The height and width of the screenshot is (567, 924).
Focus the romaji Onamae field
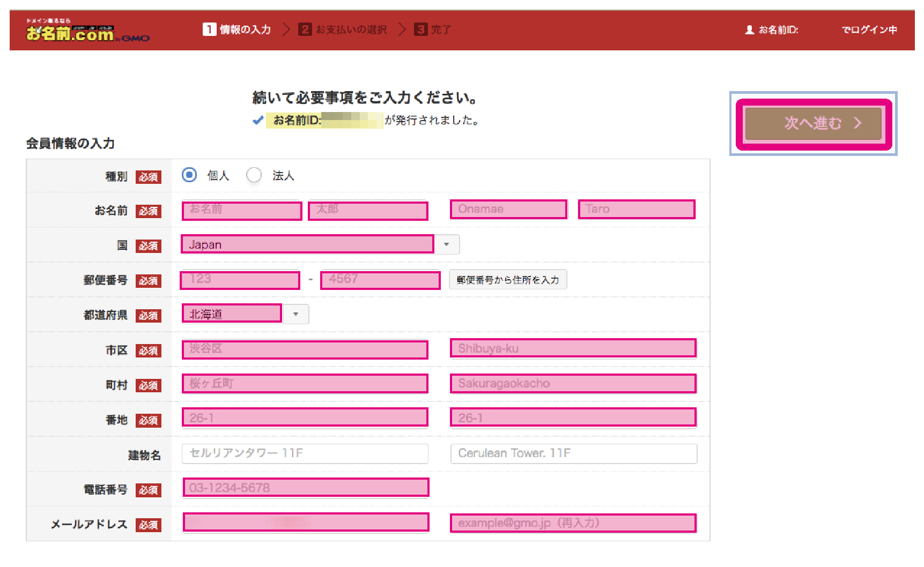[x=508, y=209]
